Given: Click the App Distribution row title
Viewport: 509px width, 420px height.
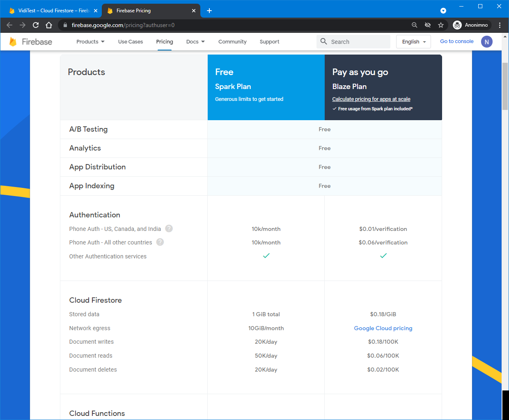Looking at the screenshot, I should 97,167.
